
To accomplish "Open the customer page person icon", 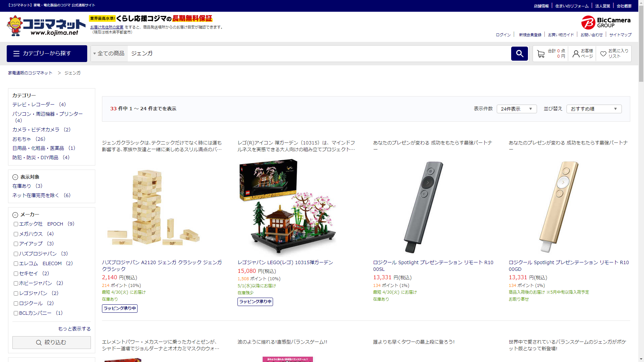I will [x=576, y=54].
